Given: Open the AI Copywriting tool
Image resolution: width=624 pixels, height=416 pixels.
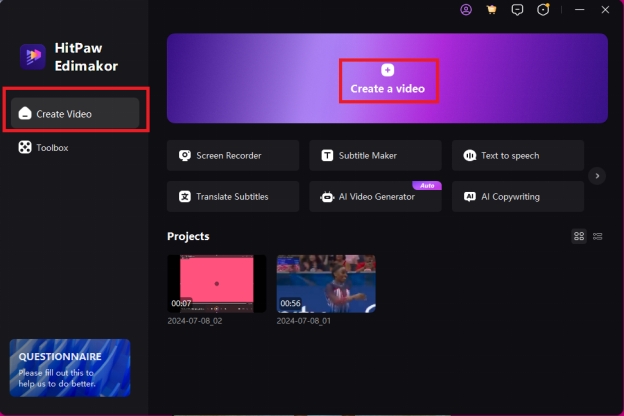Looking at the screenshot, I should point(518,196).
